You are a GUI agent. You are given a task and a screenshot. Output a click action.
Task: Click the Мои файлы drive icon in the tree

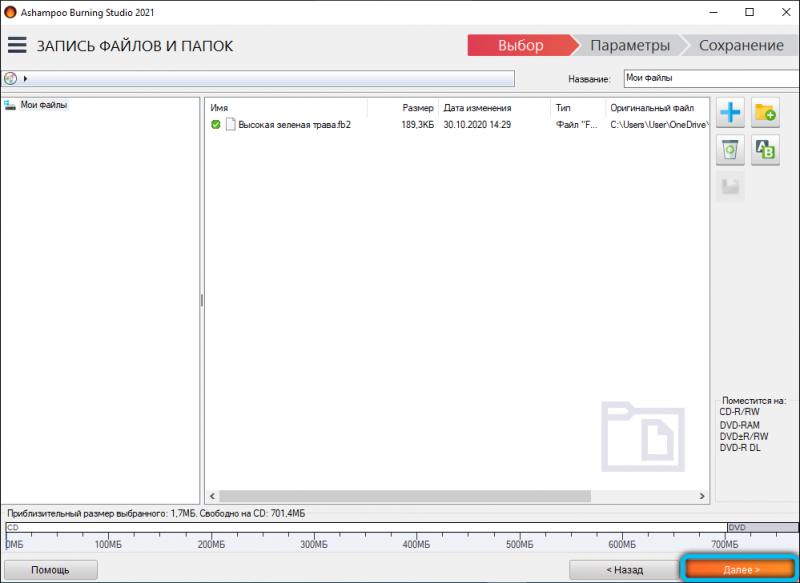tap(10, 105)
